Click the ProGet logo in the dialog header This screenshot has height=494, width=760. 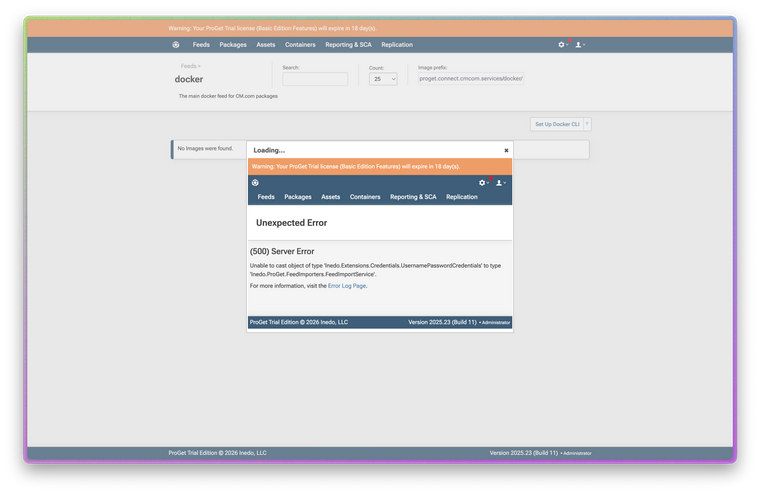(255, 182)
